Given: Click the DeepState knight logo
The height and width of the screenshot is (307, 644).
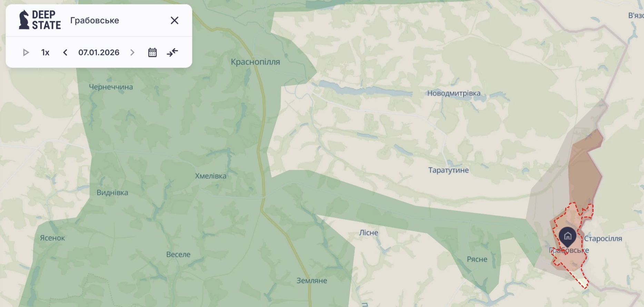Looking at the screenshot, I should tap(24, 20).
